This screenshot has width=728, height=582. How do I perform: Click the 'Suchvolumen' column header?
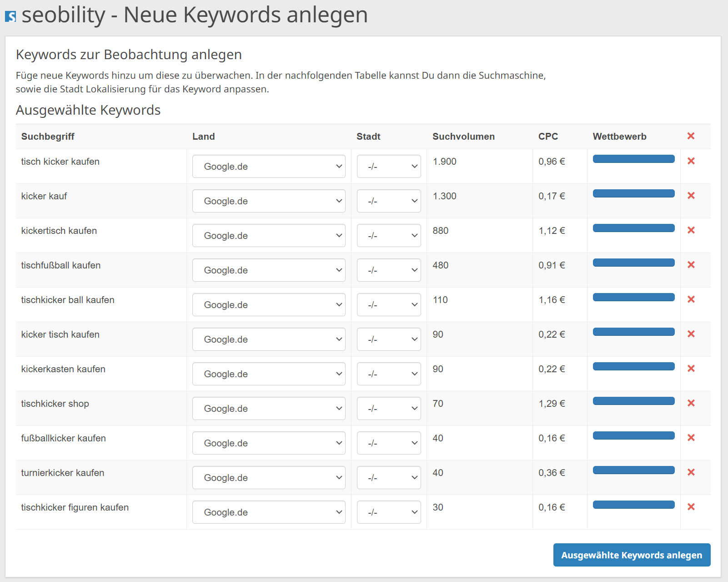click(463, 137)
